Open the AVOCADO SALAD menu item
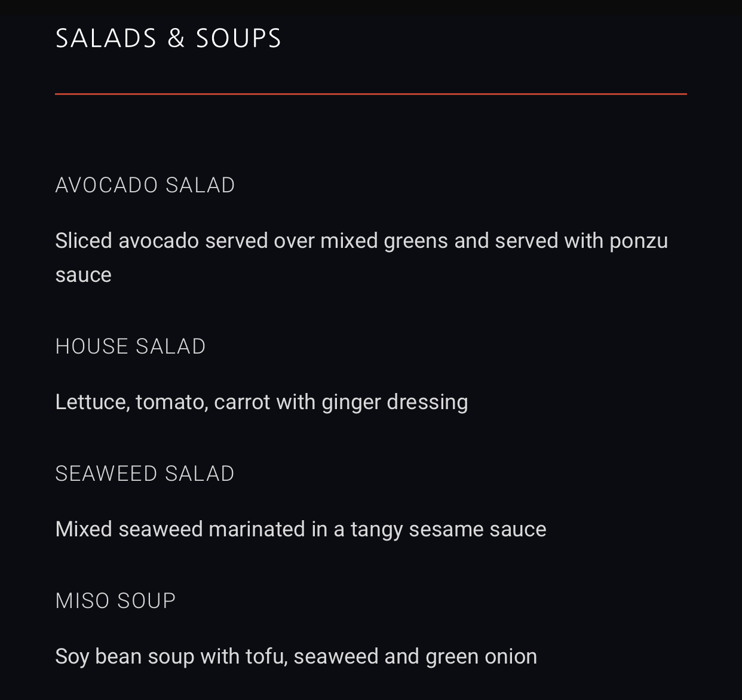The width and height of the screenshot is (742, 700). (x=145, y=185)
